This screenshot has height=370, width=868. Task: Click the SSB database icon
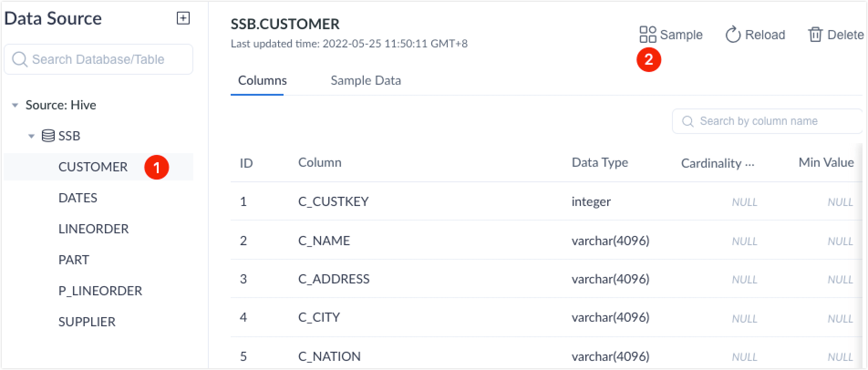(x=48, y=136)
